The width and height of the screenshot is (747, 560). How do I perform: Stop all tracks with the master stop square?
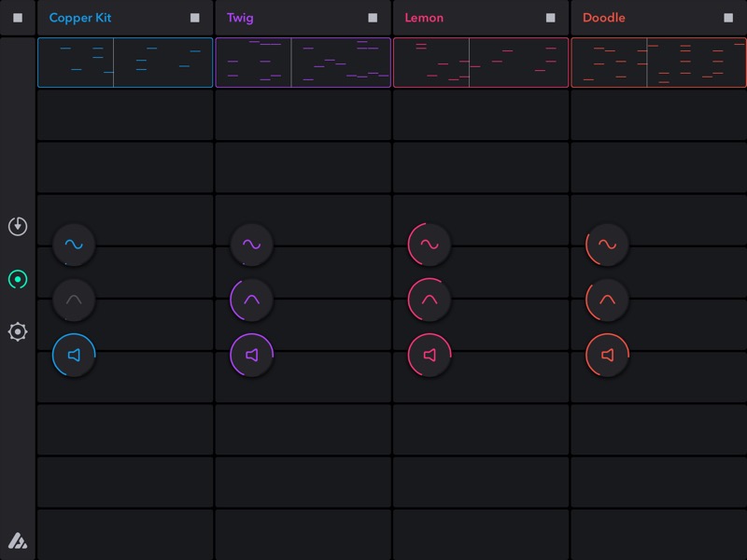click(x=18, y=18)
